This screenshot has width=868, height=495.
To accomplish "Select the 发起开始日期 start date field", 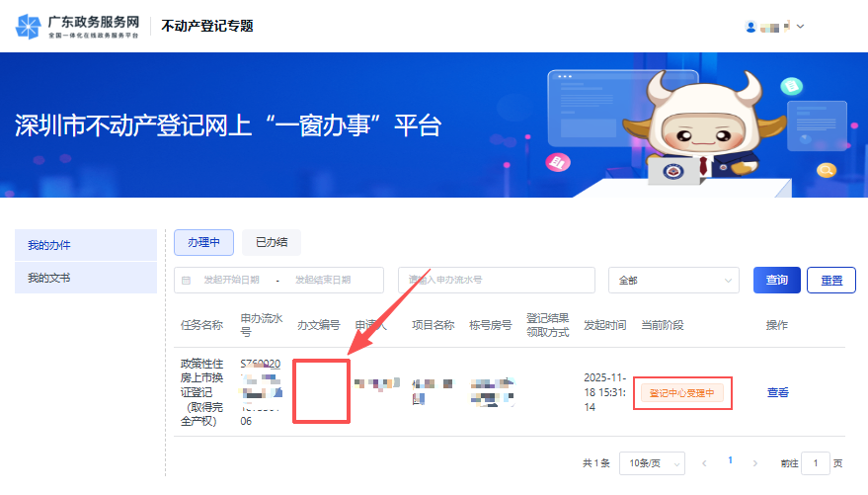I will 232,281.
